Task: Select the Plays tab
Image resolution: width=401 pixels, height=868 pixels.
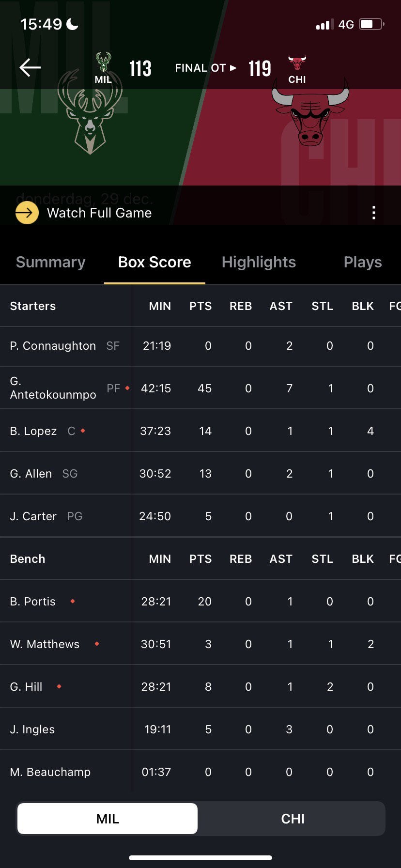Action: pyautogui.click(x=362, y=262)
